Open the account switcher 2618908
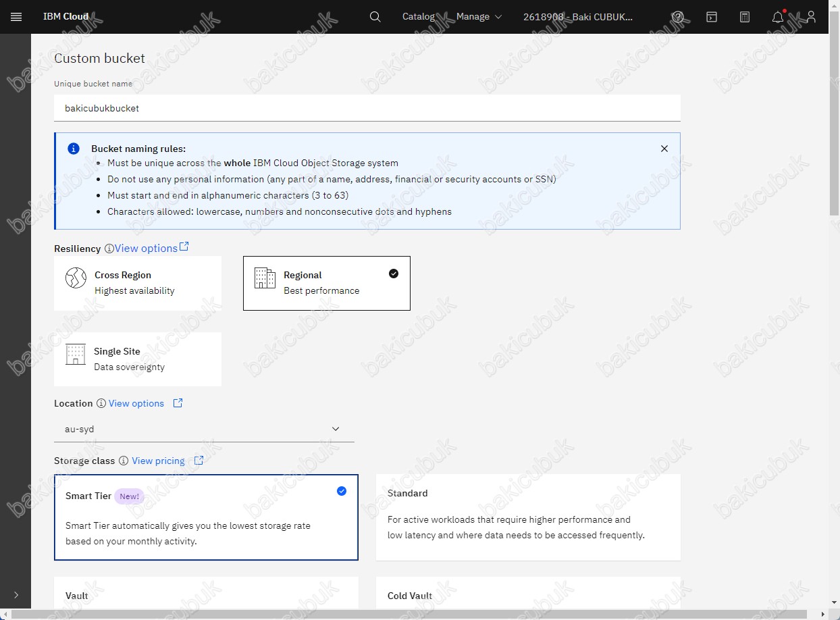The height and width of the screenshot is (620, 840). (x=578, y=17)
